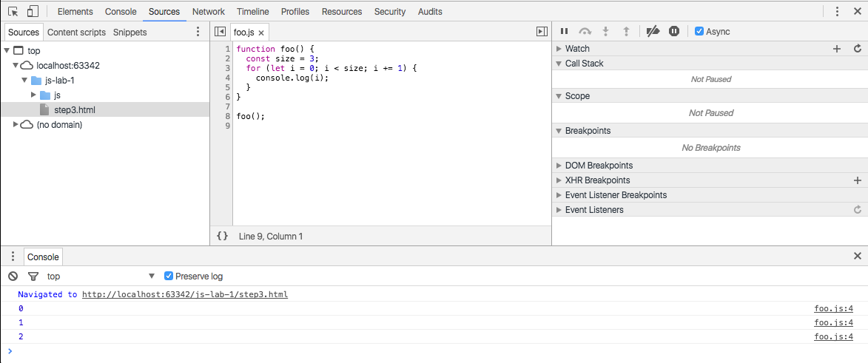Open the localhost step3.html navigation link
The height and width of the screenshot is (363, 868).
point(184,294)
